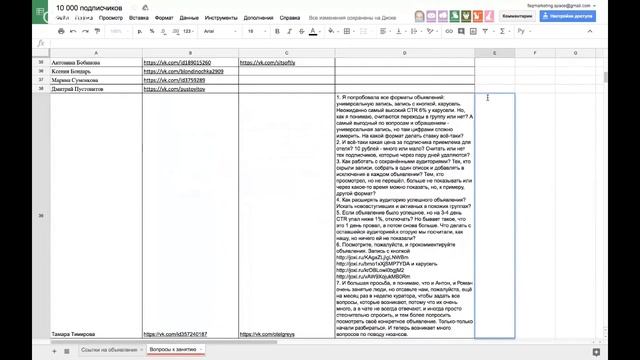Click the first collaborator avatar
The width and height of the screenshot is (640, 360).
(420, 16)
